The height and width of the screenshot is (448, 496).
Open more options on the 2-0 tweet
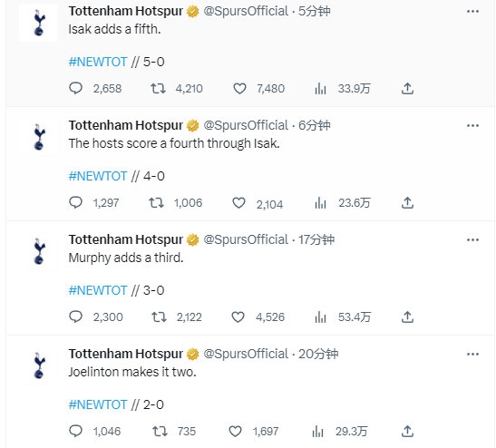(472, 354)
